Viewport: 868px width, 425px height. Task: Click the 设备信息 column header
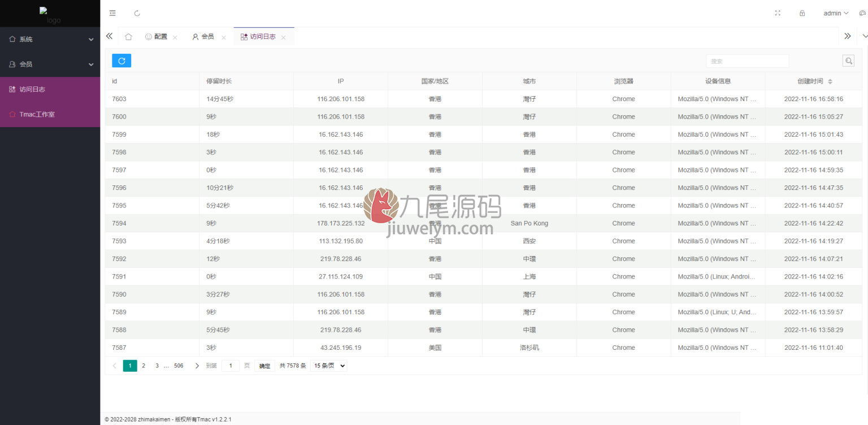718,81
